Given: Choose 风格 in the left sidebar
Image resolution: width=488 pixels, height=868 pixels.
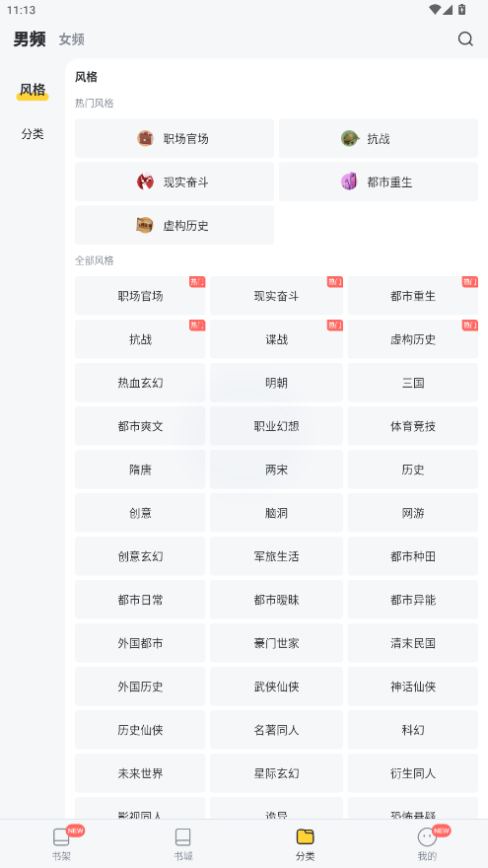Looking at the screenshot, I should [x=33, y=90].
